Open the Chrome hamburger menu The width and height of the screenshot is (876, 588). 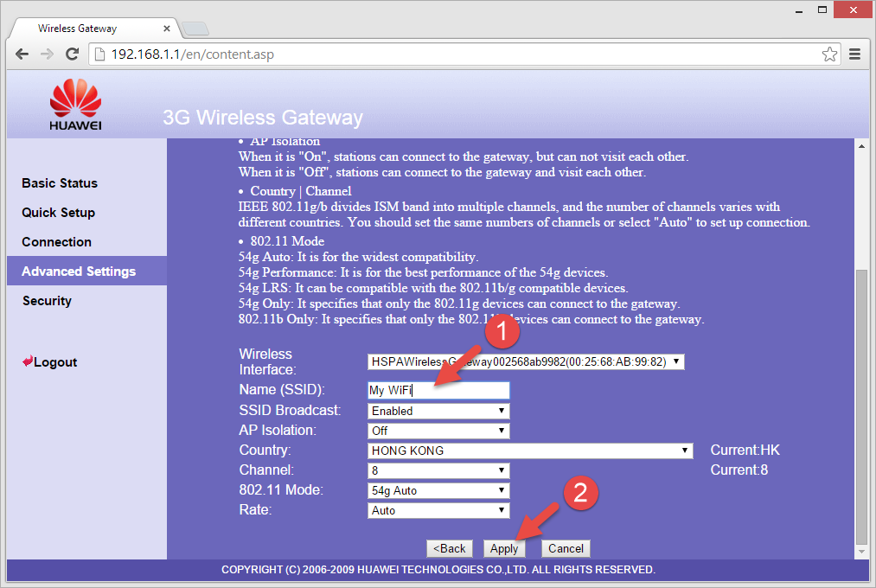click(x=854, y=54)
